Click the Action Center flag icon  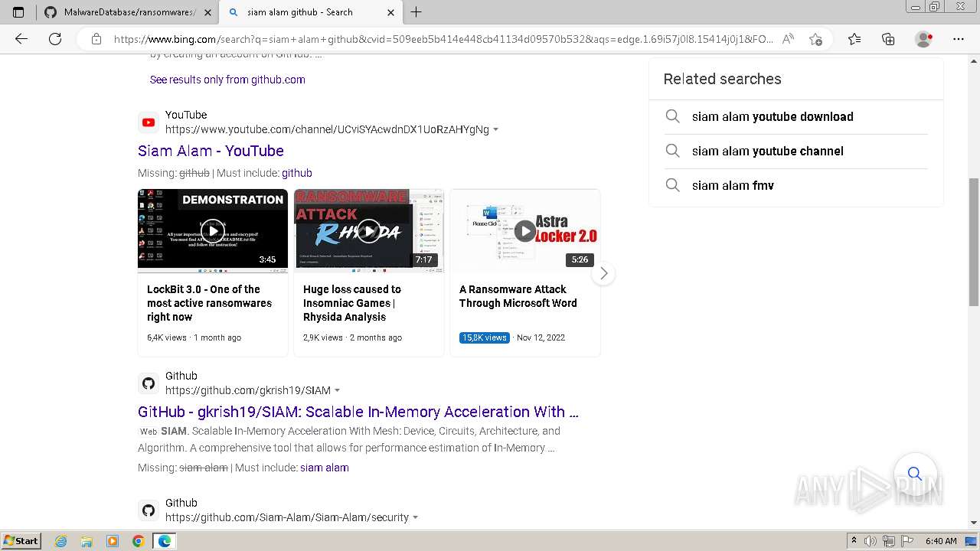[x=906, y=541]
